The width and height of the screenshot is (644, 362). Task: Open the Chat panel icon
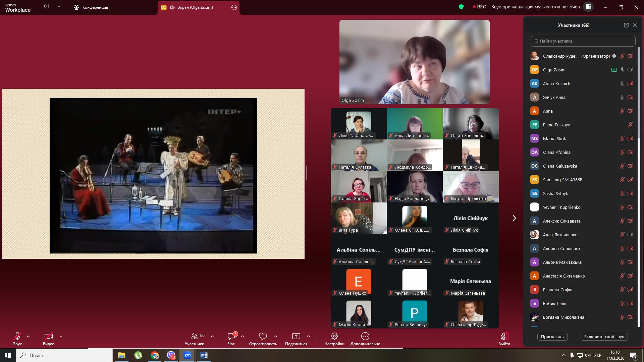231,336
